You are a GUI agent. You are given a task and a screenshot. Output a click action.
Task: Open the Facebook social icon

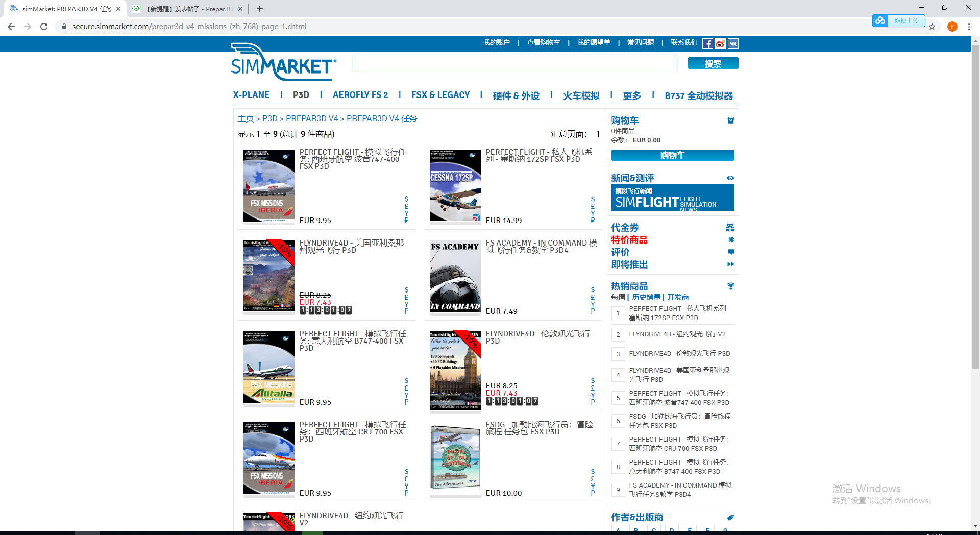(707, 44)
